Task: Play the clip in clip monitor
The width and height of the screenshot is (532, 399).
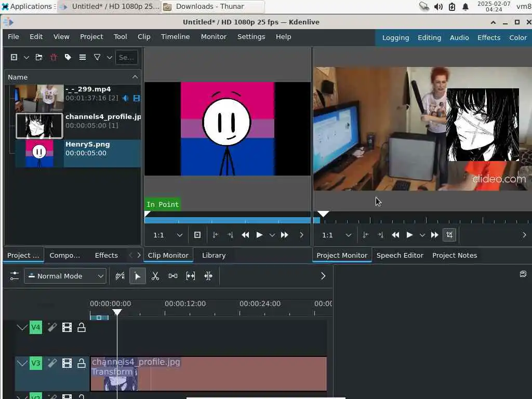Action: click(x=259, y=235)
